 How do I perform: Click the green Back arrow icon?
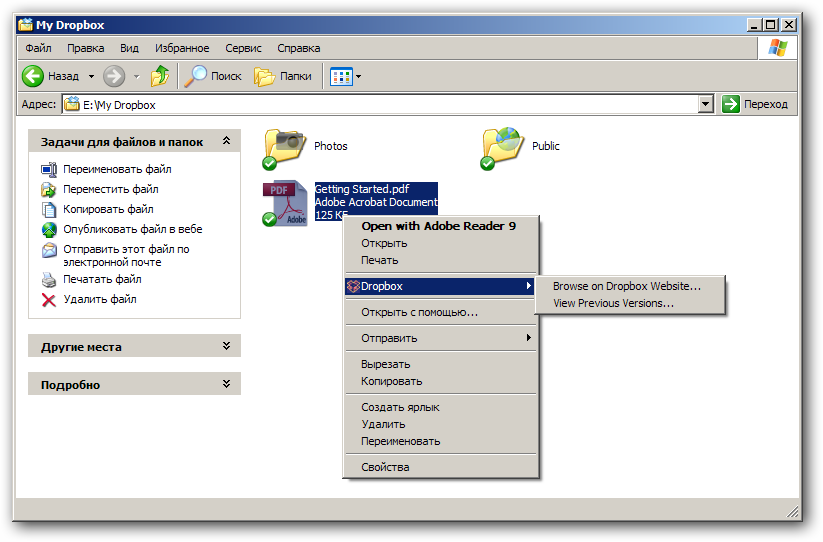click(x=33, y=76)
